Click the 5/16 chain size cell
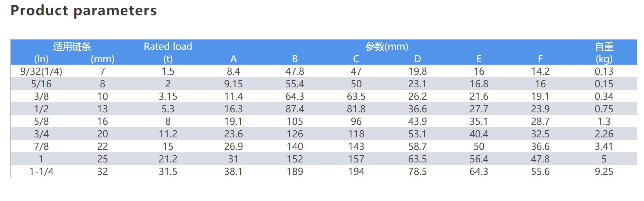 tap(41, 84)
